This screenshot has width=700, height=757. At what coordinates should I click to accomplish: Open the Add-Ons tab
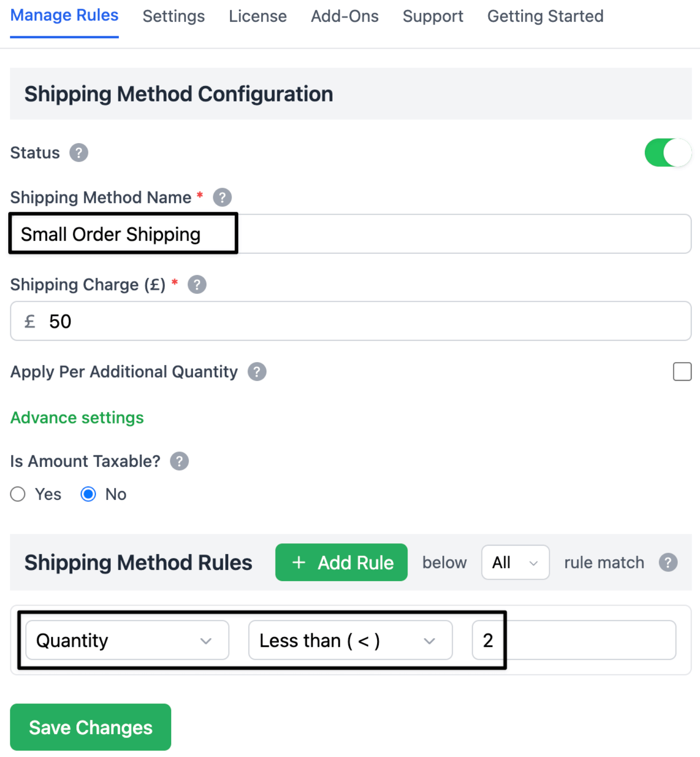pos(345,16)
